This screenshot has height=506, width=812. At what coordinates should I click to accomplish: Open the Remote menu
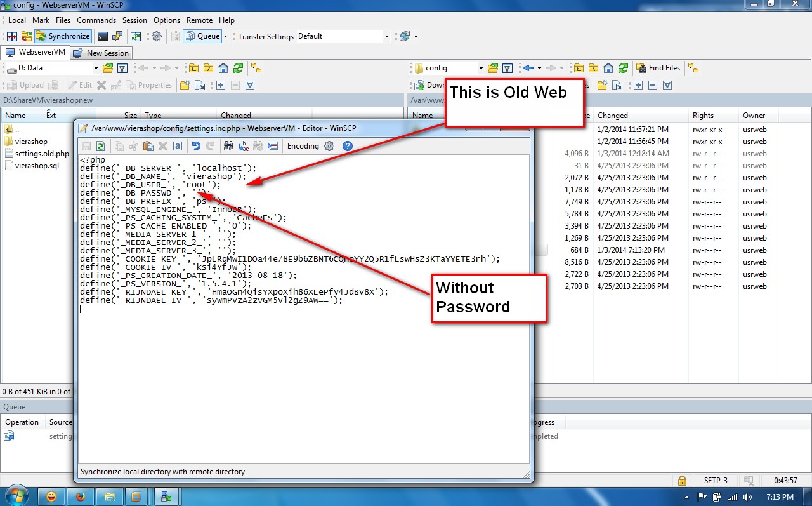(199, 20)
